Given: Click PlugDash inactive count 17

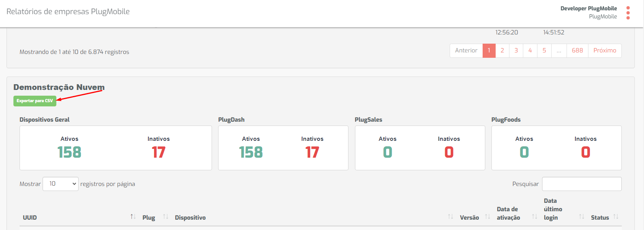Looking at the screenshot, I should pos(312,152).
